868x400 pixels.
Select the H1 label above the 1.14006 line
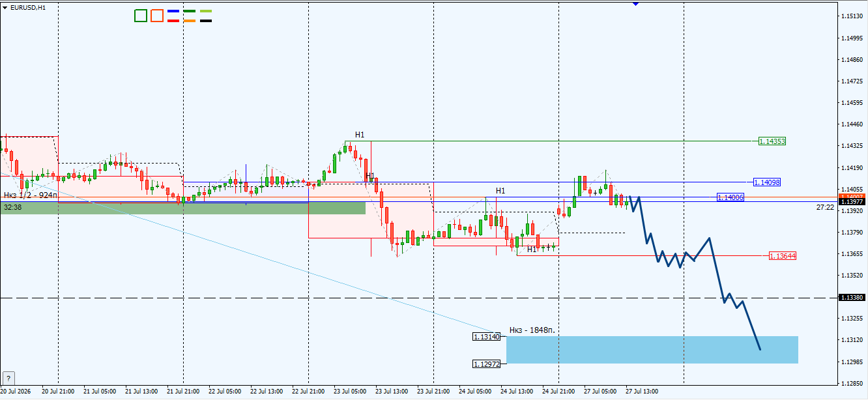[500, 191]
